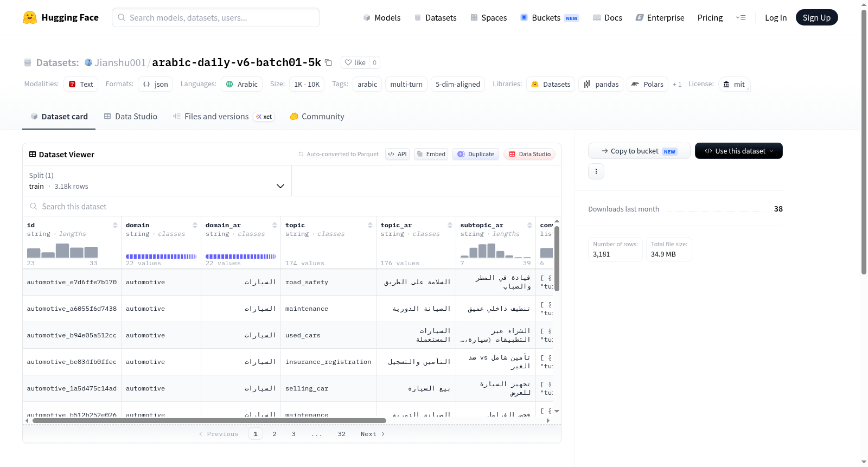
Task: Click the subtopic_ar lengths histogram
Action: (496, 251)
